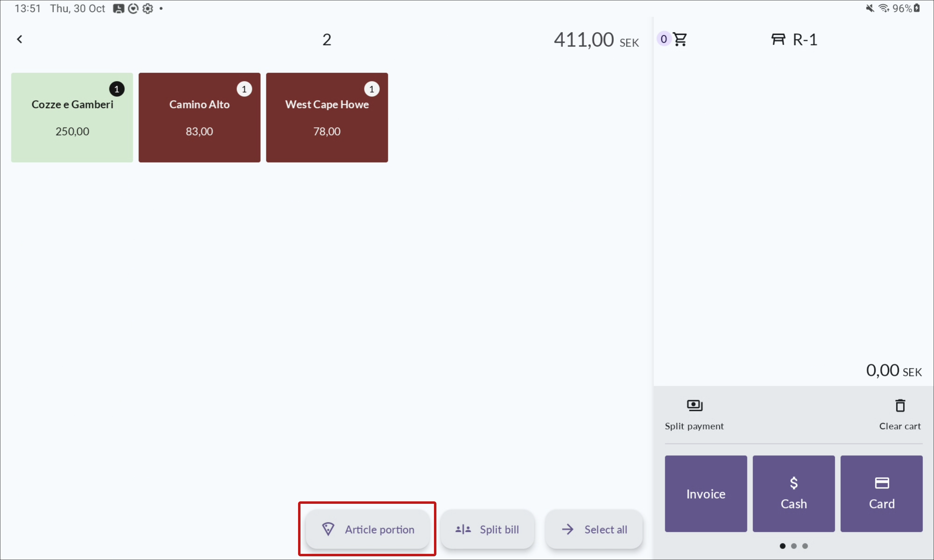Image resolution: width=934 pixels, height=560 pixels.
Task: Tap the back arrow icon
Action: coord(20,39)
